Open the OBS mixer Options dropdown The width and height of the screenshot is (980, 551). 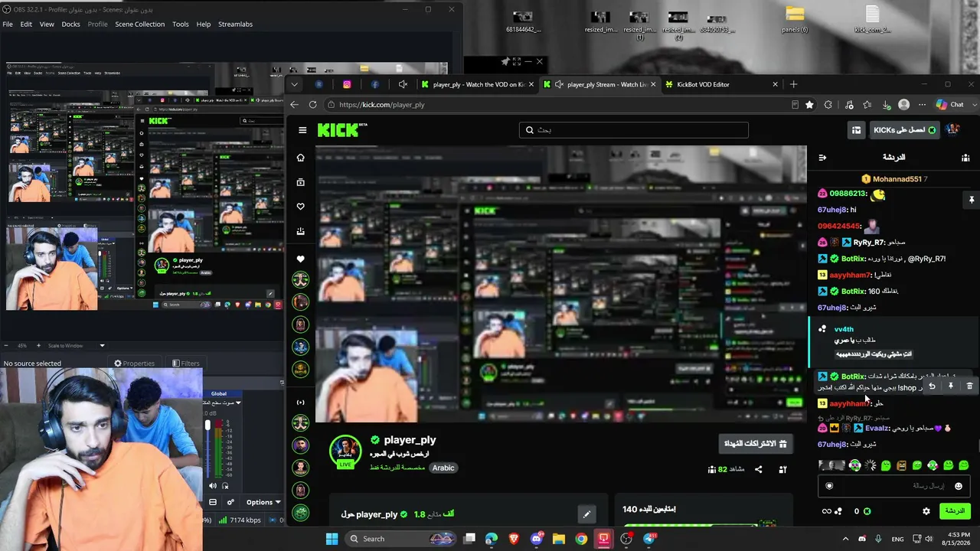tap(263, 502)
